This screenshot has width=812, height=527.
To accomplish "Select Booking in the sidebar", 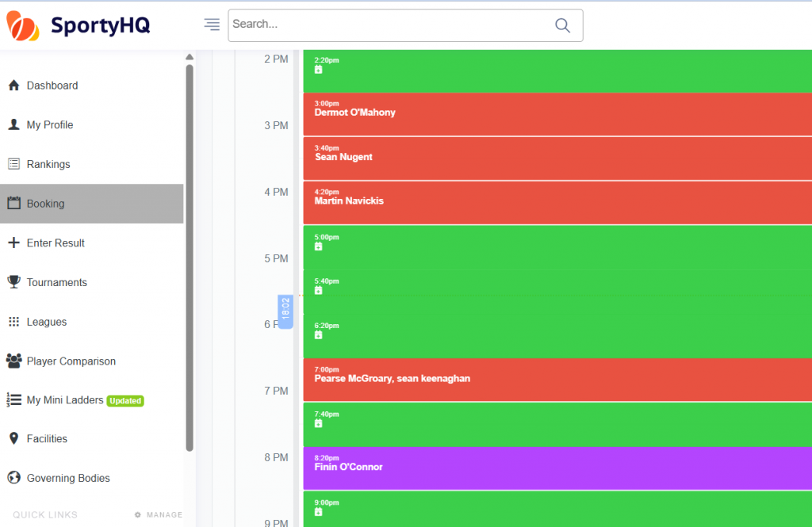I will pyautogui.click(x=45, y=204).
